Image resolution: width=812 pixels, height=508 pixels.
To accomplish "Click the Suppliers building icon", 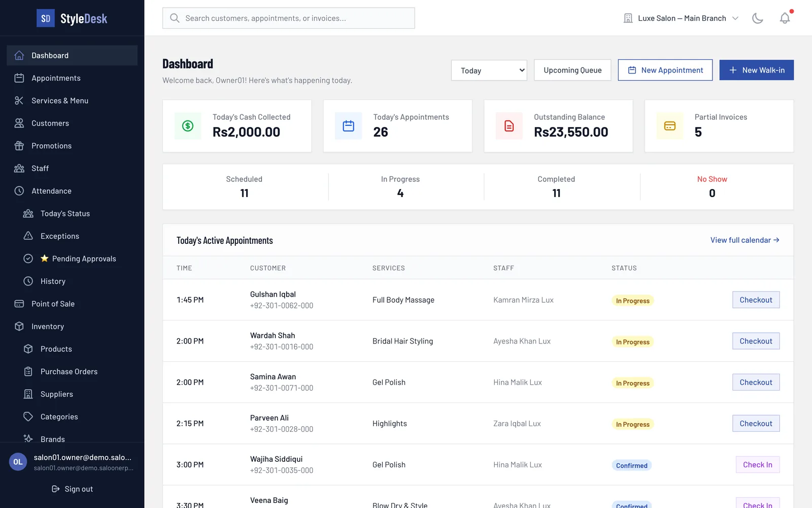I will [28, 394].
